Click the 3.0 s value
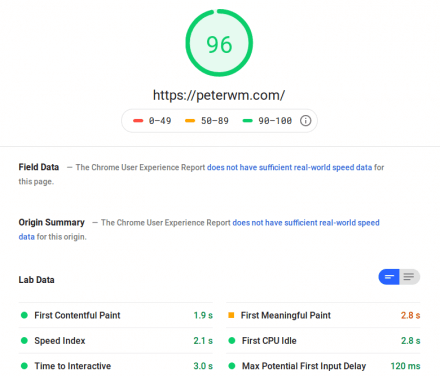 tap(203, 366)
